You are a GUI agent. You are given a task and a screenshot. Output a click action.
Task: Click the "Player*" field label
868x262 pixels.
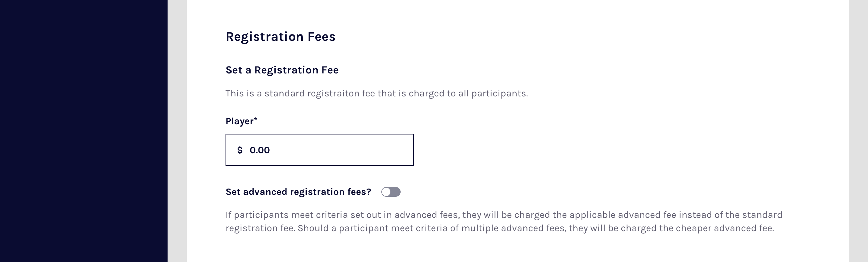(x=240, y=121)
